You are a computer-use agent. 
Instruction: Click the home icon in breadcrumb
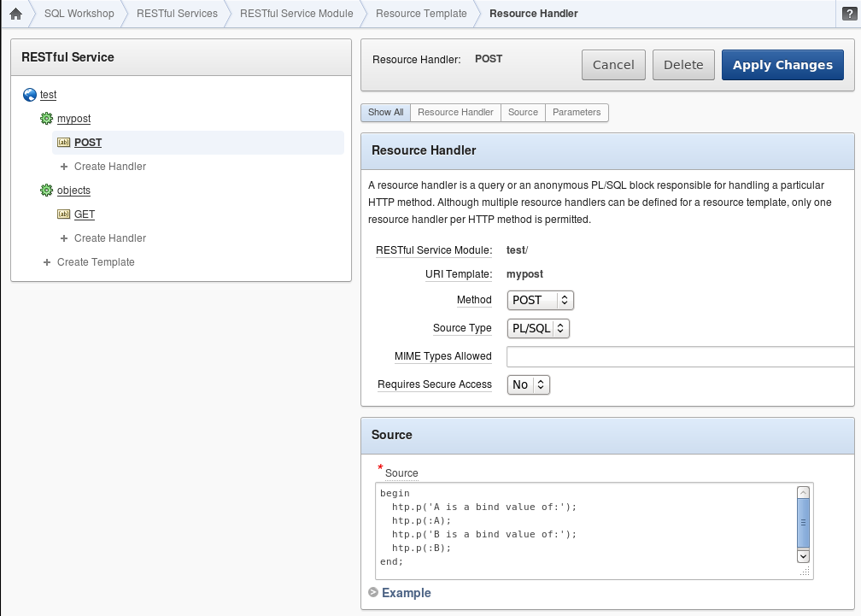click(x=15, y=14)
